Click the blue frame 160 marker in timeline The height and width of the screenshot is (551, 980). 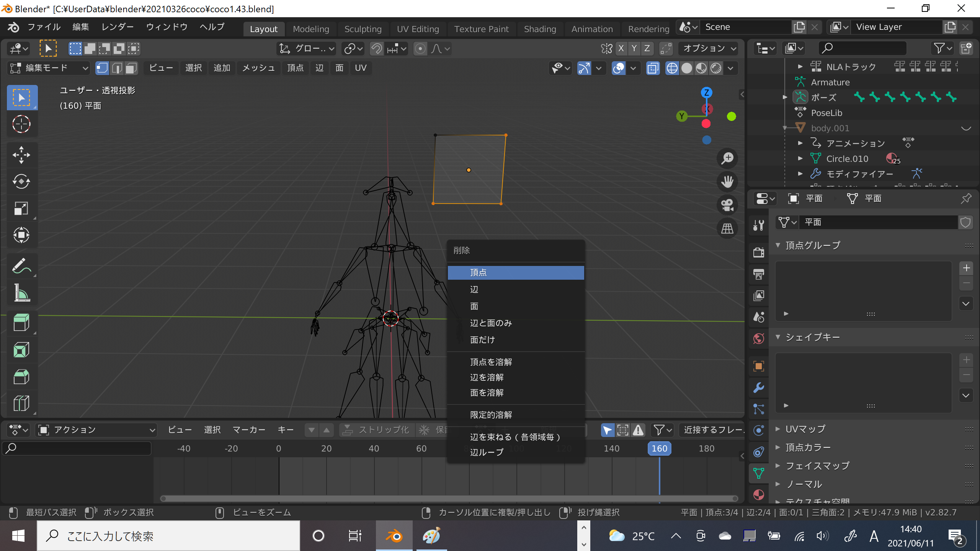coord(659,448)
